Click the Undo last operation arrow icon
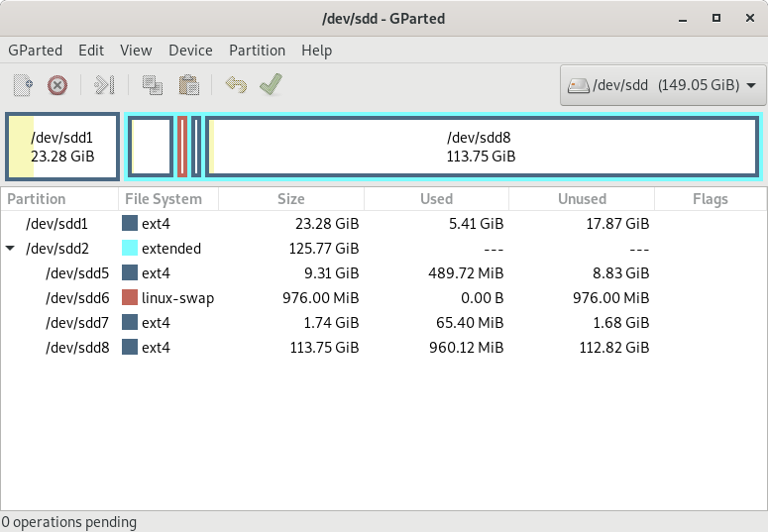Image resolution: width=768 pixels, height=532 pixels. [x=236, y=85]
